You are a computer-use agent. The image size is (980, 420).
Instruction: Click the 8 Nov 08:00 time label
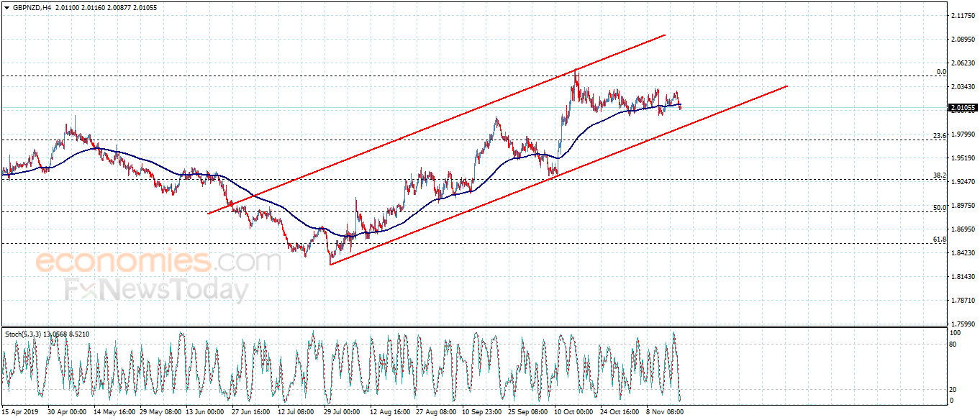pyautogui.click(x=666, y=413)
